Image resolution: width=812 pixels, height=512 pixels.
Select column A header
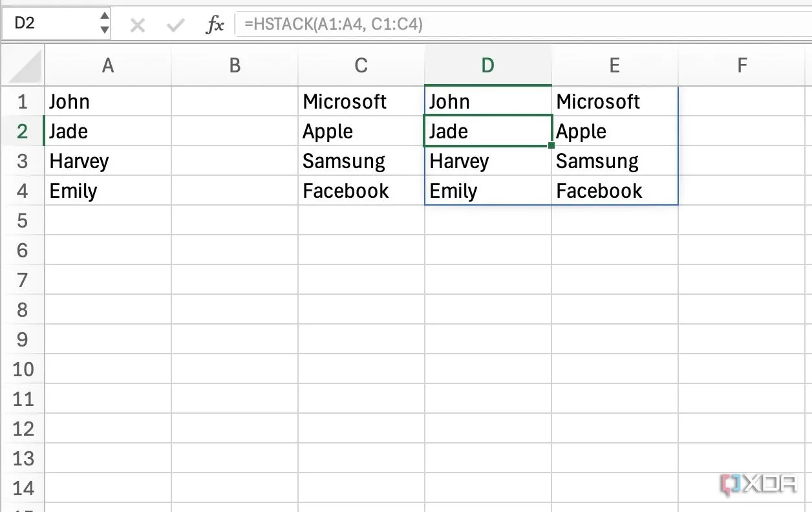108,65
